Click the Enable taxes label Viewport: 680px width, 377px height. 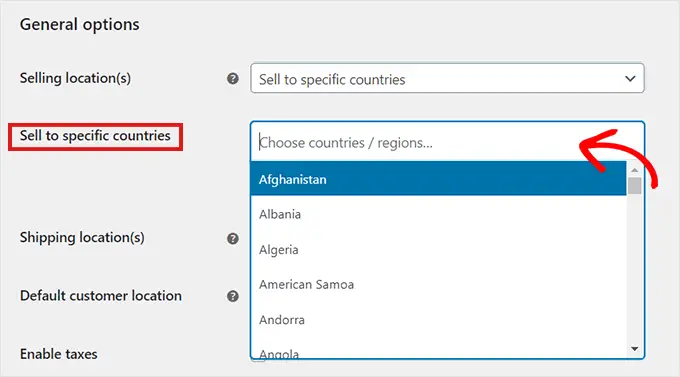(x=59, y=354)
